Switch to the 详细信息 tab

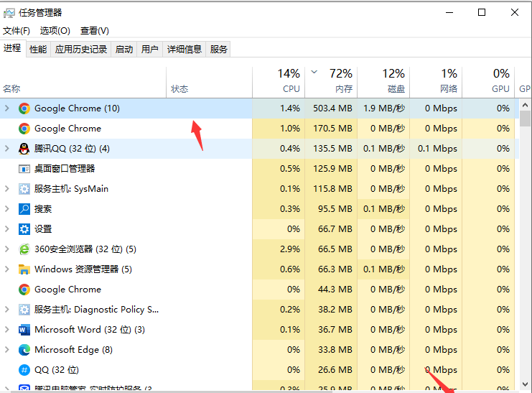pos(185,50)
